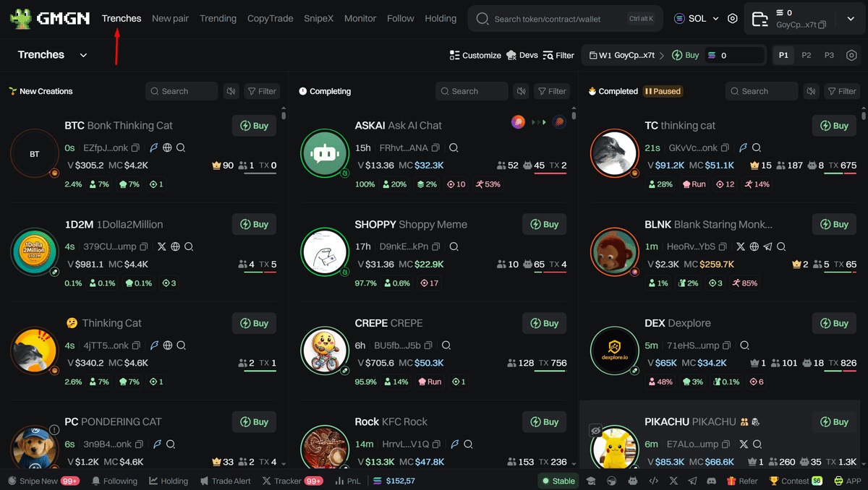Toggle mute icon in the Completing column
The image size is (868, 490).
[x=521, y=91]
